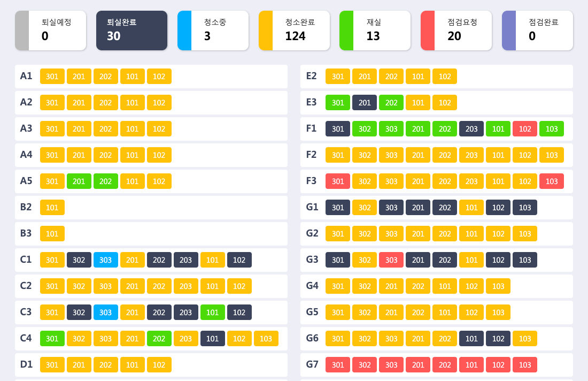
Task: Click the dark room 101 in row C4
Action: 213,339
